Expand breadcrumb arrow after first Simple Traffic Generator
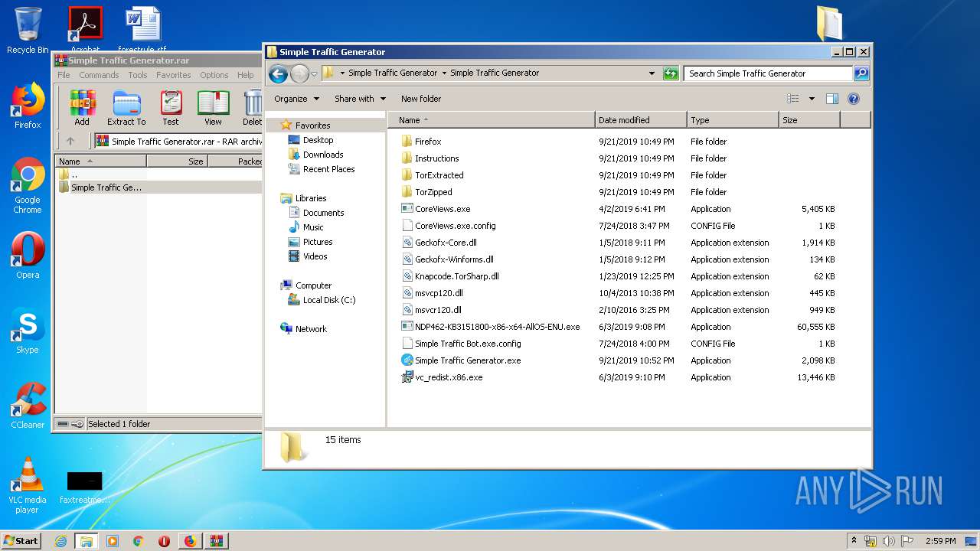 coord(444,73)
